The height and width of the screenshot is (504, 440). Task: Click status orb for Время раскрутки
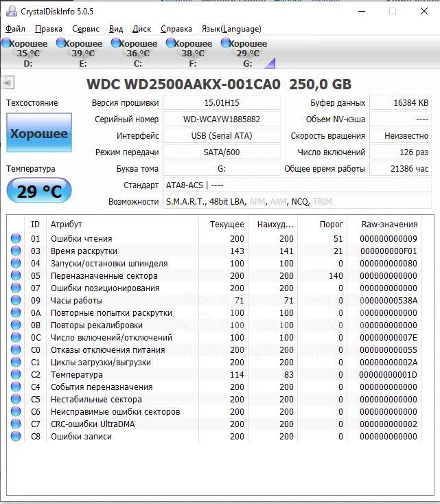(x=16, y=251)
